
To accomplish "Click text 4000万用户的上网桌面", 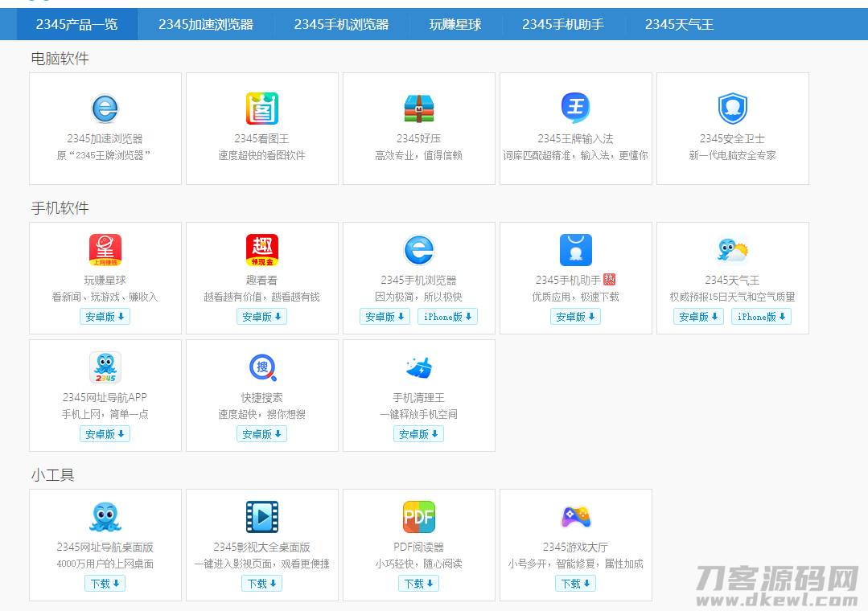I will (x=105, y=564).
